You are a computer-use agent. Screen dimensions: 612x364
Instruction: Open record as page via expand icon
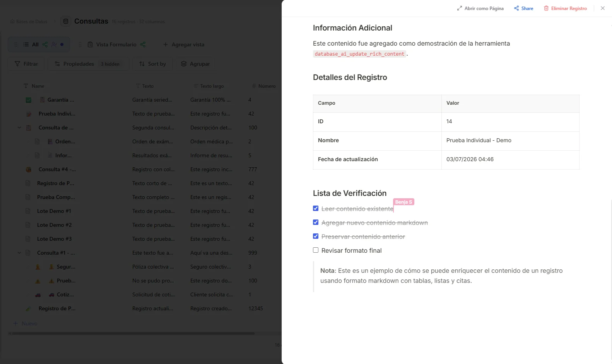[459, 9]
